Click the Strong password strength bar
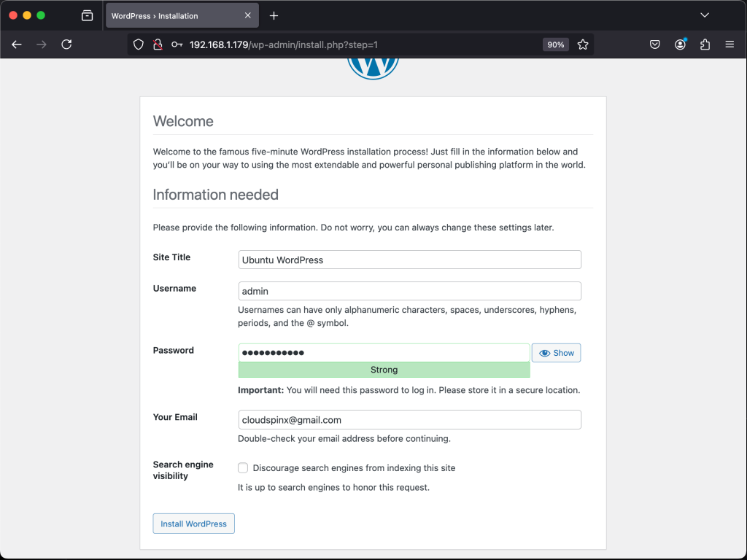 coord(384,370)
